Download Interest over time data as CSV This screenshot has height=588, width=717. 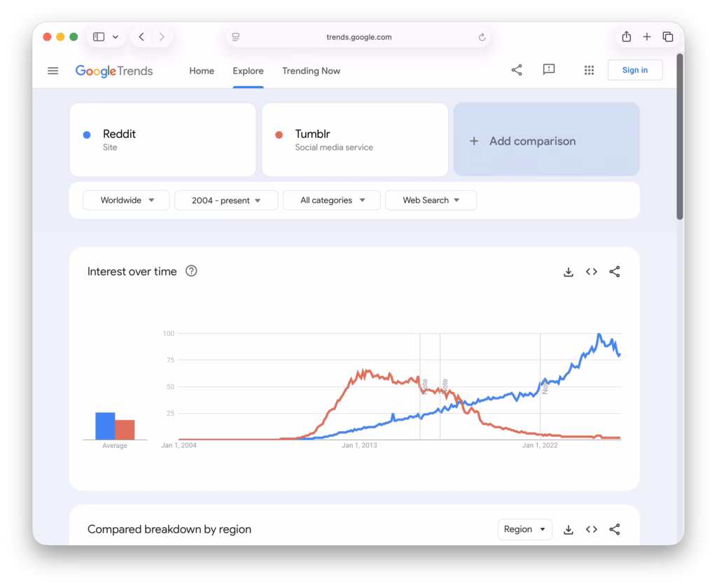click(x=569, y=272)
